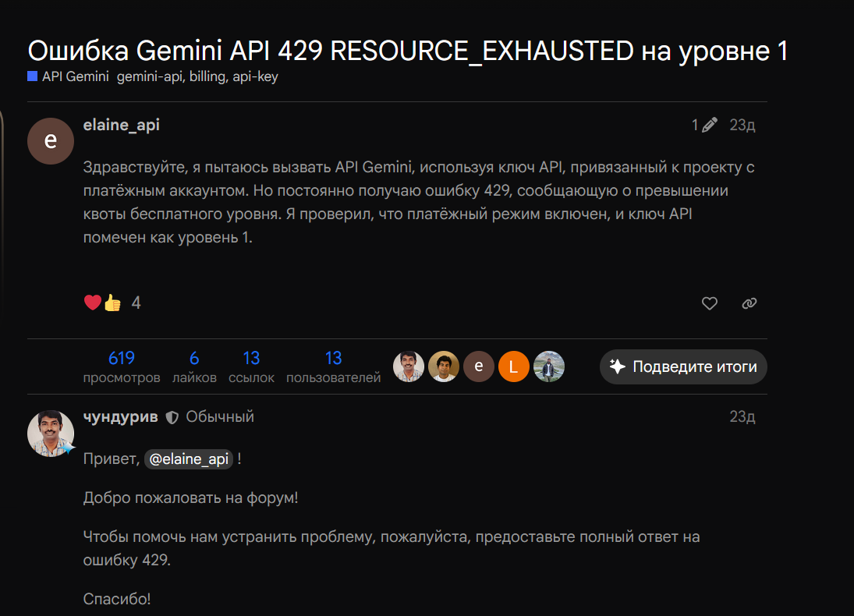Click the 23д timestamp on first post
Image resolution: width=854 pixels, height=616 pixels.
click(742, 126)
